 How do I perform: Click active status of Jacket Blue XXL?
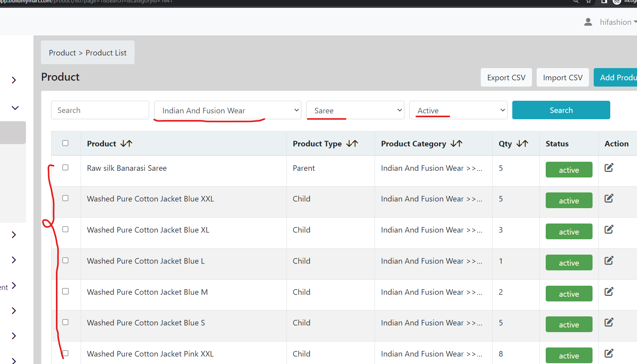coord(569,201)
